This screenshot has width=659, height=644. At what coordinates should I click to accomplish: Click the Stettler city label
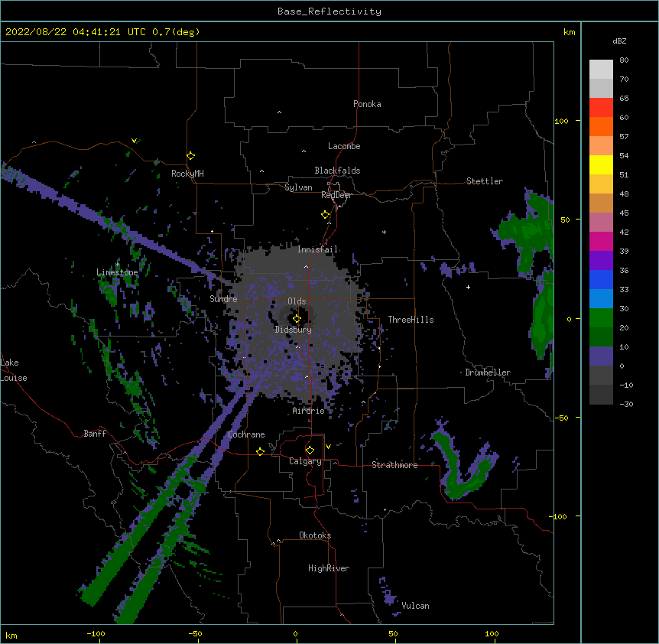(485, 181)
